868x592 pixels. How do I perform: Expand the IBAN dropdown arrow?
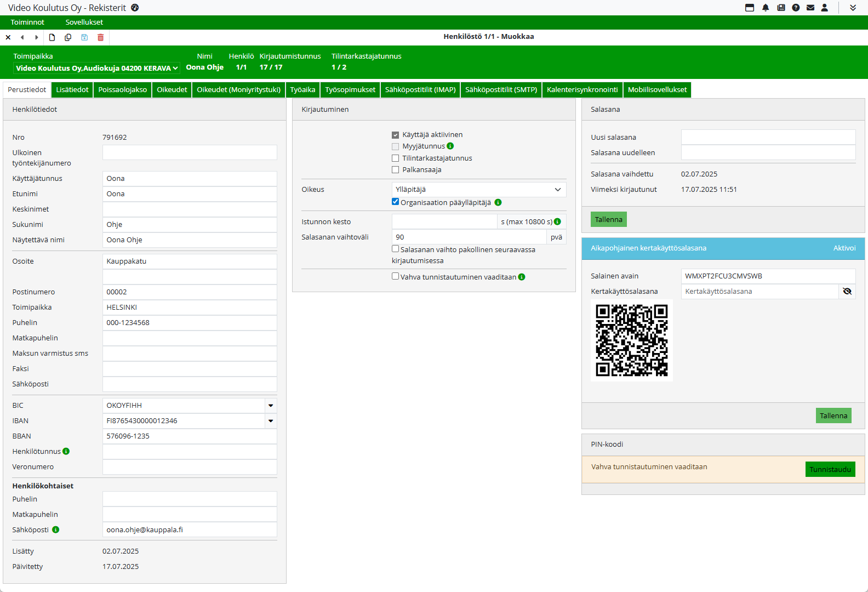(x=271, y=421)
